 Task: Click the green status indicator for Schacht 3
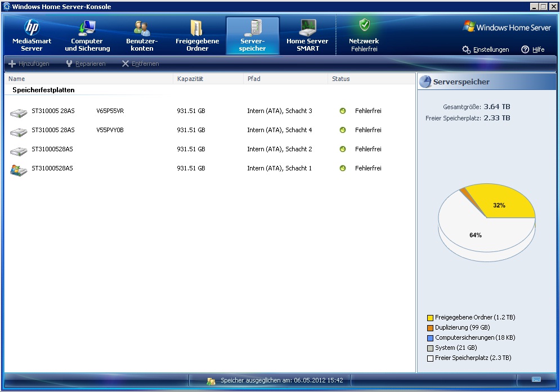pyautogui.click(x=343, y=111)
